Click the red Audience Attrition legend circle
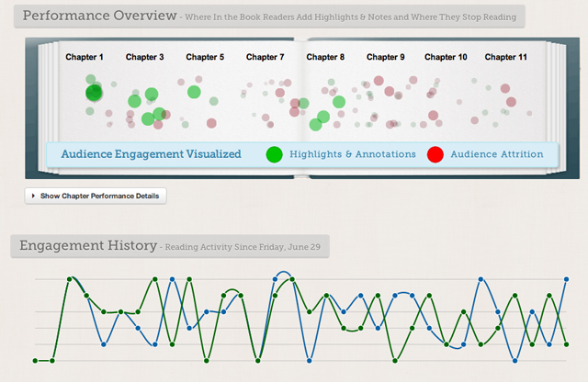 (435, 154)
